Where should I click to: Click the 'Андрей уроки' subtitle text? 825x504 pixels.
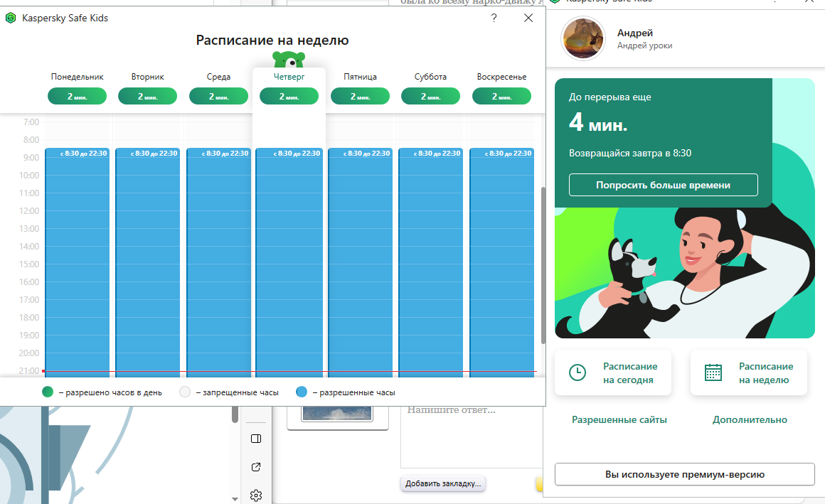(x=644, y=45)
